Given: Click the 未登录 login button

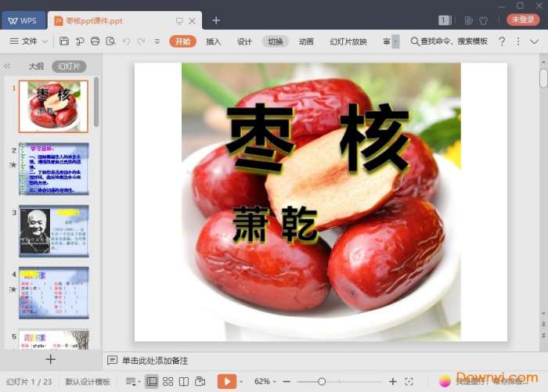Looking at the screenshot, I should coord(523,20).
